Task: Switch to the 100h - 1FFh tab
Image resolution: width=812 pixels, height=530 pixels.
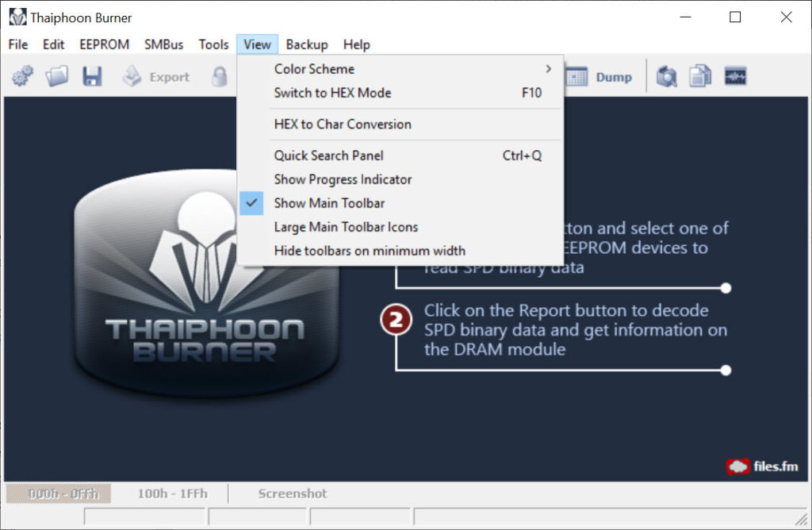Action: pyautogui.click(x=172, y=494)
